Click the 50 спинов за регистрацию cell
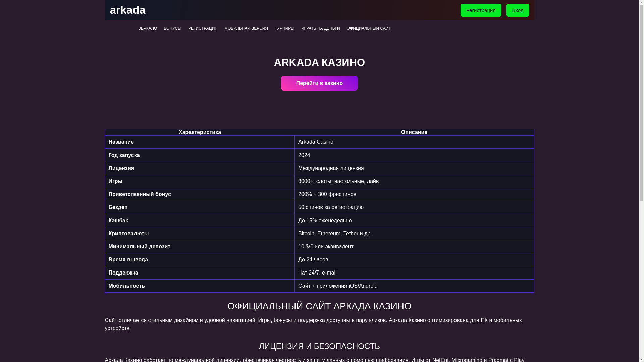644x362 pixels. (414, 207)
